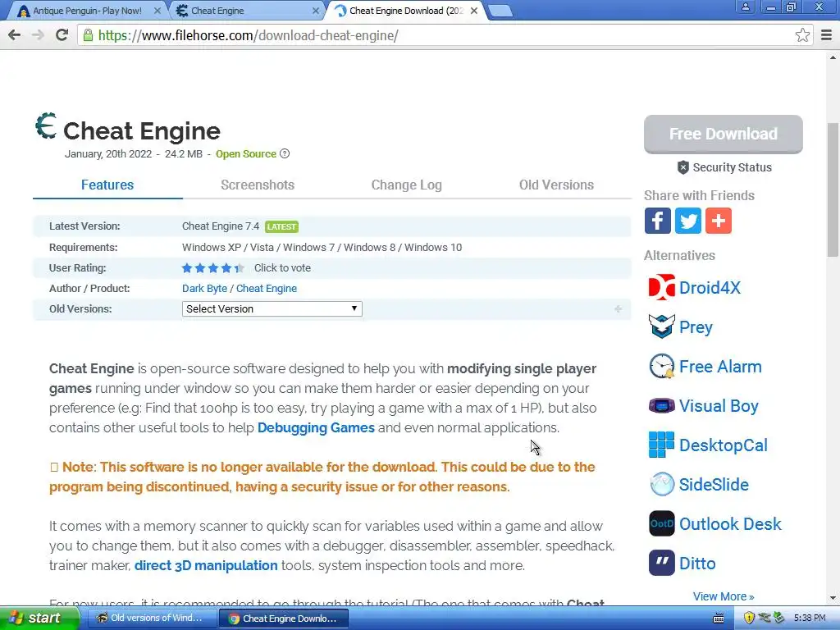Click the scrollbar down arrow
The height and width of the screenshot is (630, 840).
(833, 598)
